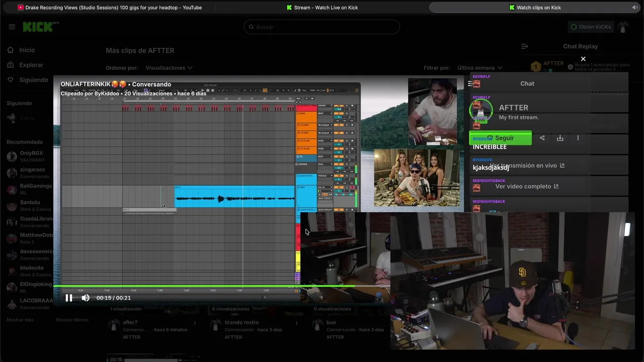The width and height of the screenshot is (644, 362).
Task: Open the clip titled tirando rostro
Action: tap(242, 322)
